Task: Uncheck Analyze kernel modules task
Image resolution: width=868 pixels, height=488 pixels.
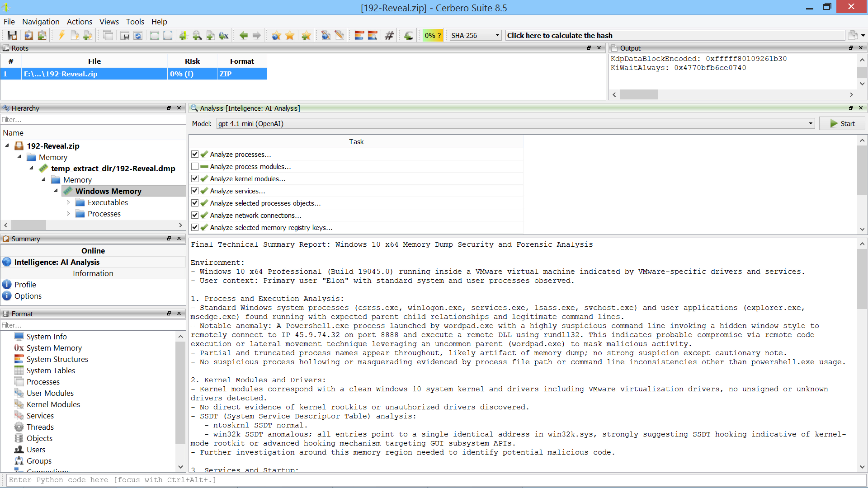Action: pyautogui.click(x=195, y=178)
